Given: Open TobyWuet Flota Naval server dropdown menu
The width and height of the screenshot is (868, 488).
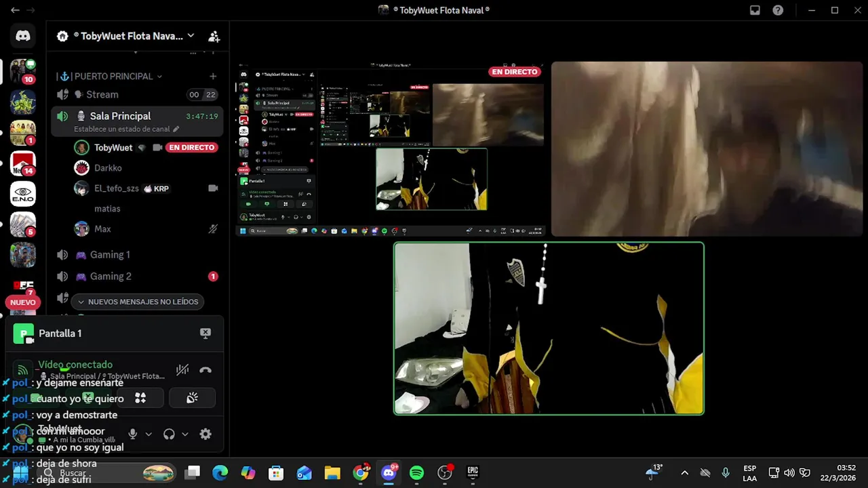Looking at the screenshot, I should (127, 36).
